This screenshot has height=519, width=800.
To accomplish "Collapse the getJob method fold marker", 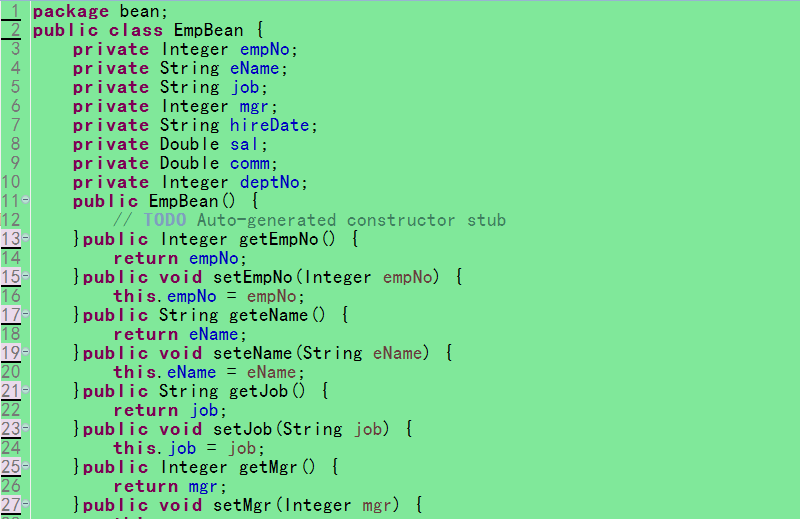I will pyautogui.click(x=25, y=391).
